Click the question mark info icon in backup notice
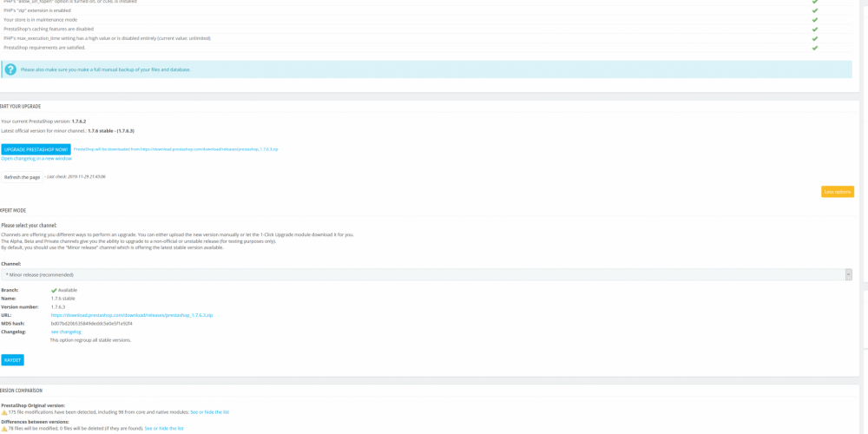Viewport: 868px width, 434px height. (10, 69)
